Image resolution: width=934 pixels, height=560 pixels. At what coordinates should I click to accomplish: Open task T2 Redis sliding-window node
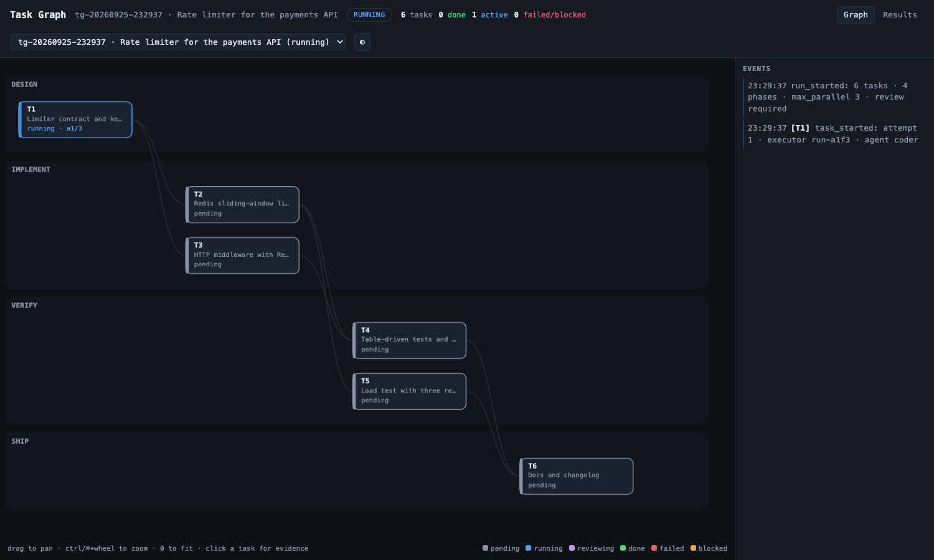pyautogui.click(x=243, y=205)
